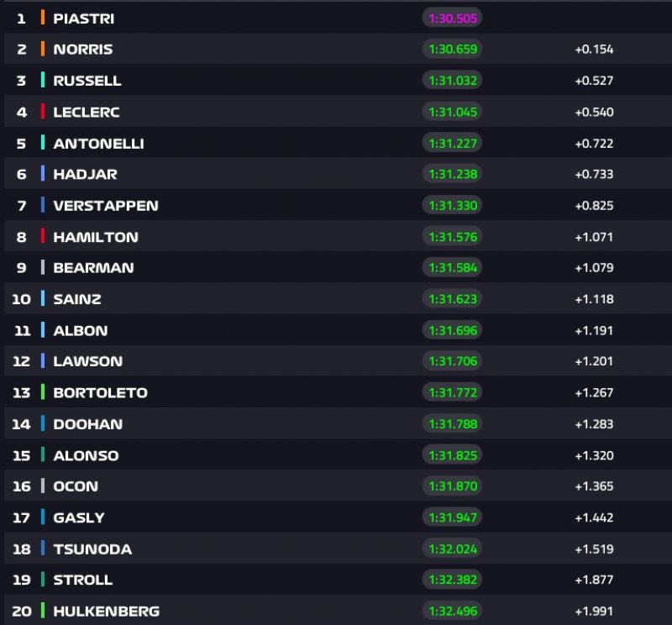Screen dimensions: 672x625
Task: Select the green team color bar next to BORTOLETO
Action: coord(43,392)
